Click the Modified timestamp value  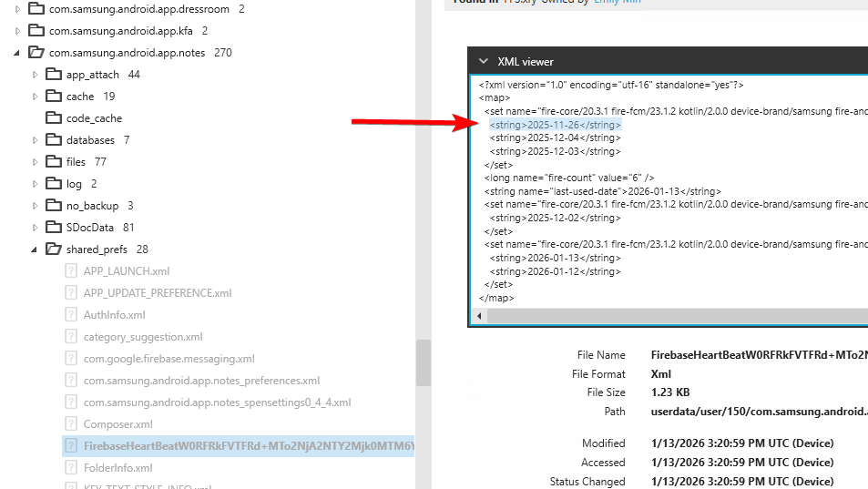(741, 443)
